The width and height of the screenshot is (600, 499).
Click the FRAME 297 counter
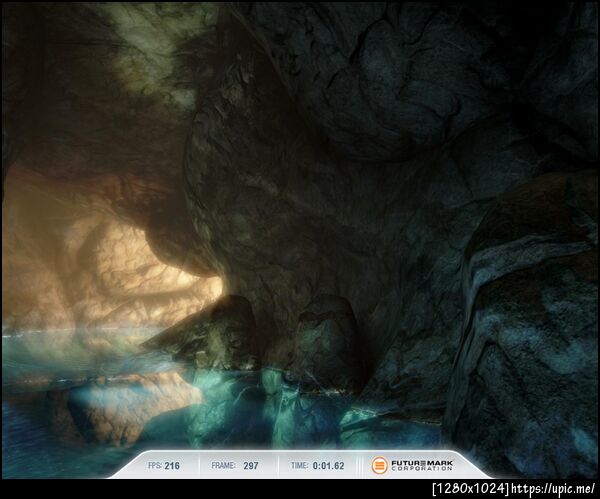click(x=235, y=466)
